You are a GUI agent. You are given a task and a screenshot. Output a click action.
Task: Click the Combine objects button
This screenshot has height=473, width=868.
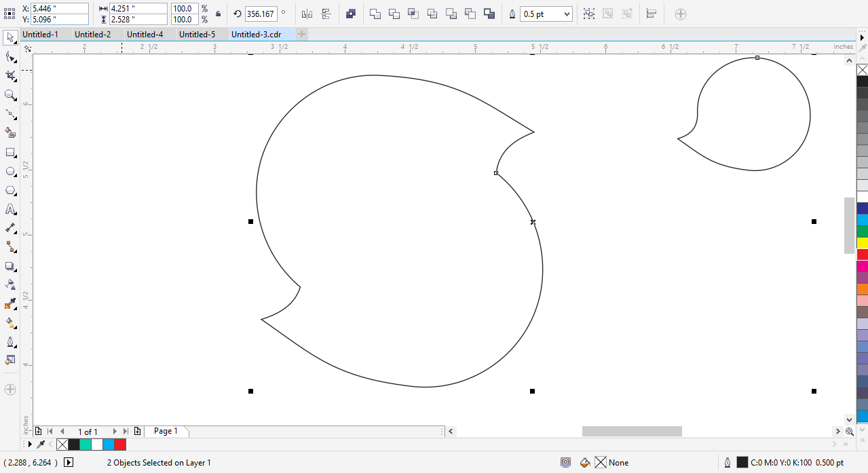350,14
